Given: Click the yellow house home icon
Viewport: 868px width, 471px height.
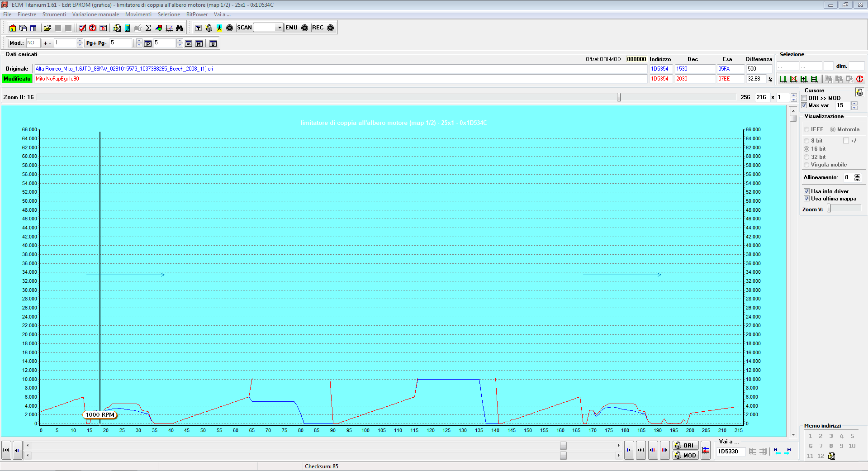Looking at the screenshot, I should 13,28.
